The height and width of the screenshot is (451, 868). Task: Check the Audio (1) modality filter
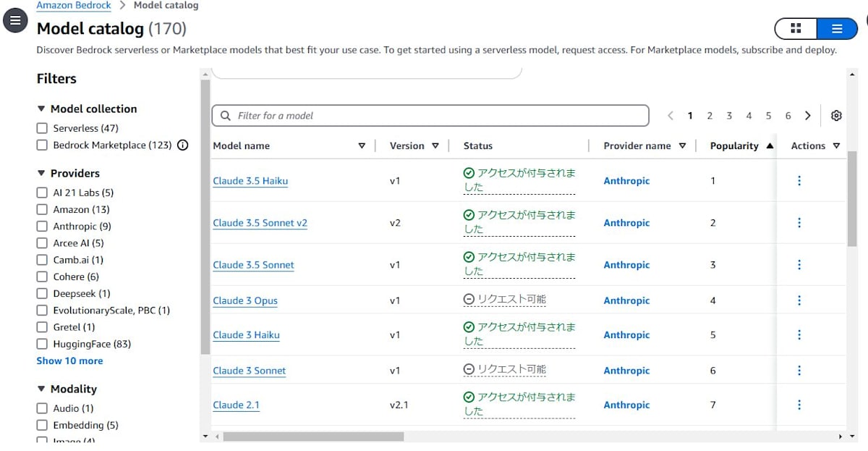[42, 408]
